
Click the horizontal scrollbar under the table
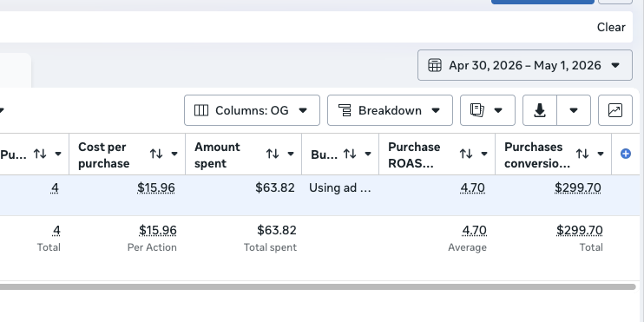tap(318, 286)
